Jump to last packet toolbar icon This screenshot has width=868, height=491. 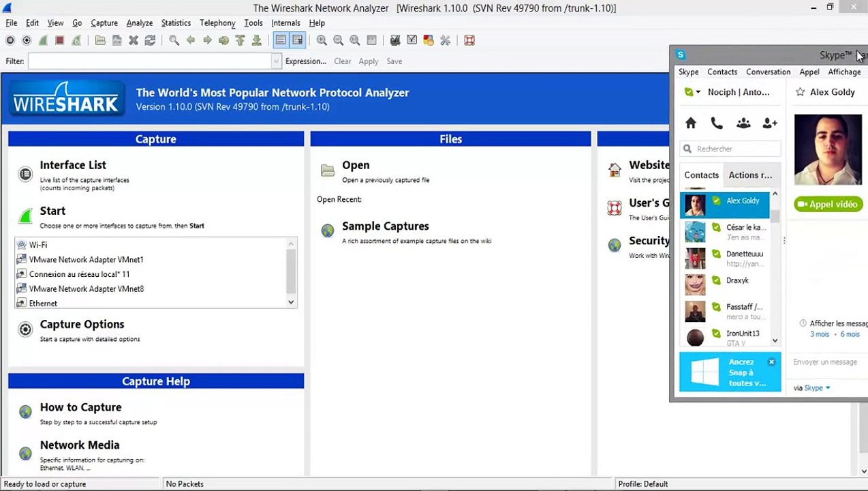[256, 40]
